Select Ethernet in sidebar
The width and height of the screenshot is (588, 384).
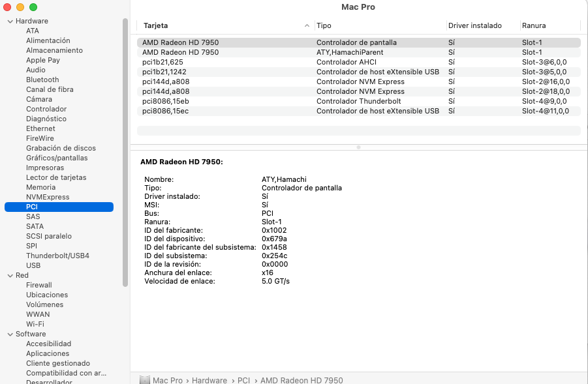(x=40, y=128)
